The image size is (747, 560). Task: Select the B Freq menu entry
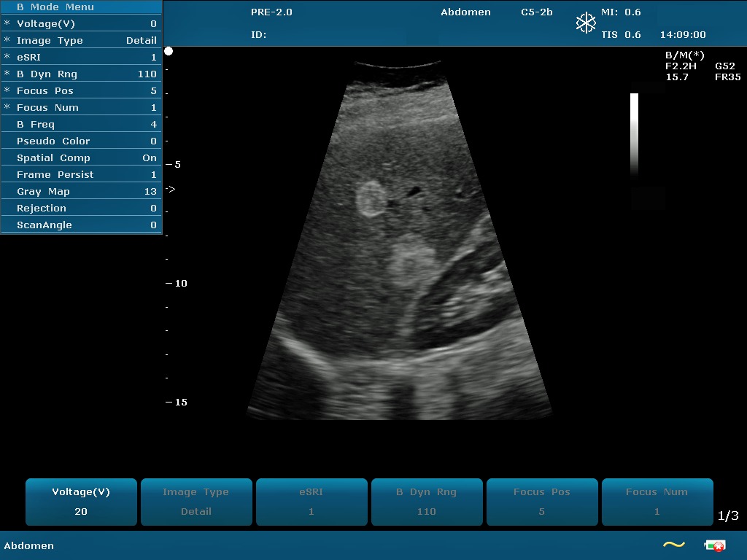81,125
